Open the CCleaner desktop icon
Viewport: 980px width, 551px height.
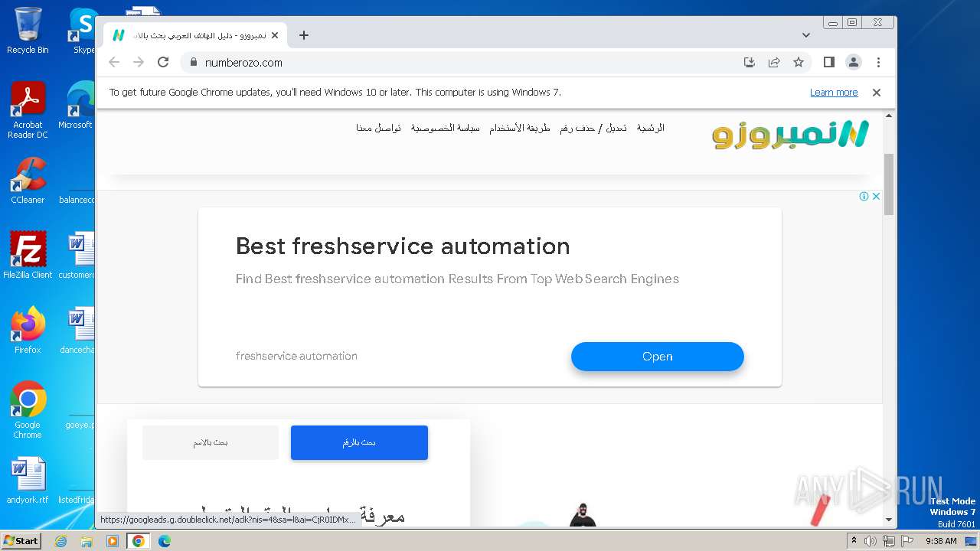[28, 181]
